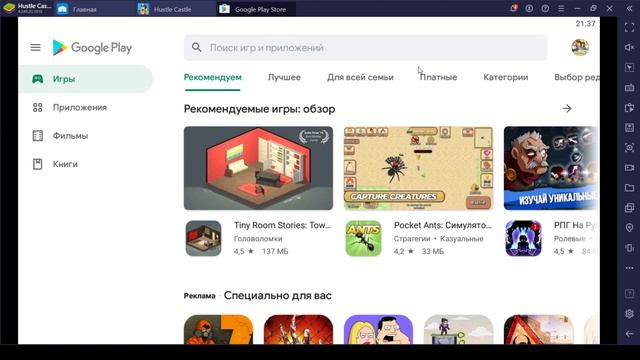Click the BlueStacks shake device icon
The width and height of the screenshot is (640, 360).
point(629,248)
